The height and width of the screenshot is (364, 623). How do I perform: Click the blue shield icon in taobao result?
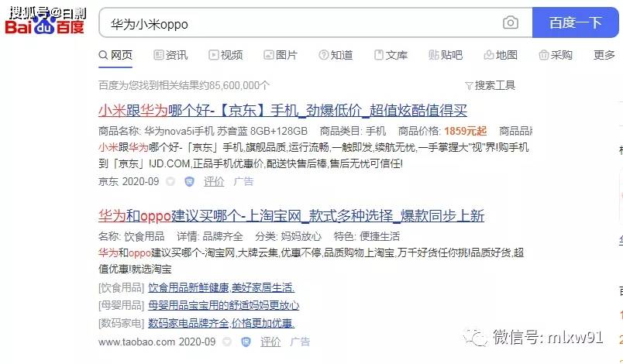click(246, 342)
